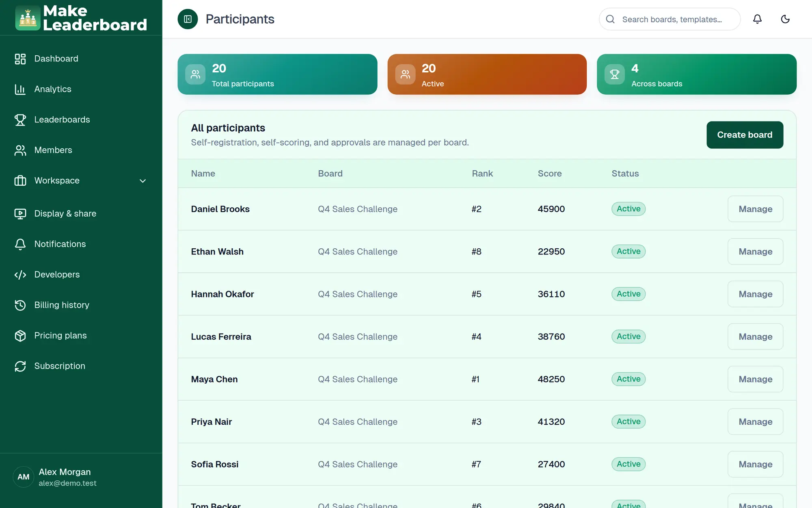Click the Across boards trophy card icon

click(615, 74)
